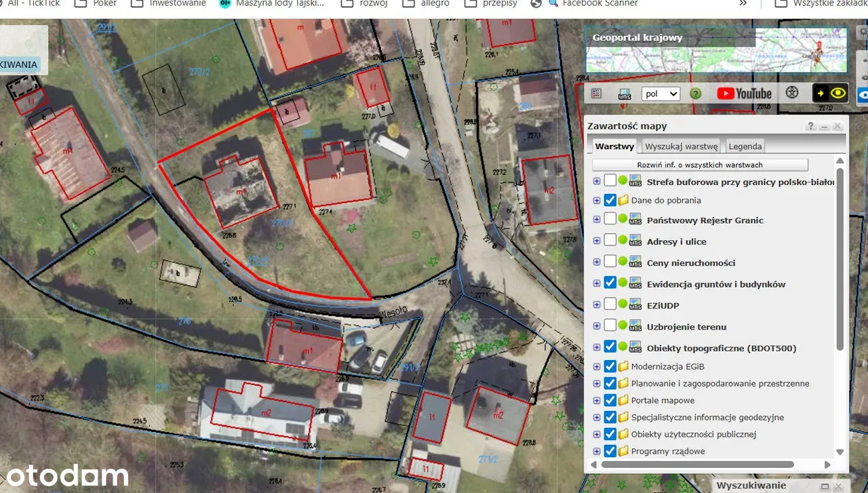This screenshot has height=493, width=868.
Task: Click the Geoportal krajowy overview map thumbnail
Action: [716, 50]
